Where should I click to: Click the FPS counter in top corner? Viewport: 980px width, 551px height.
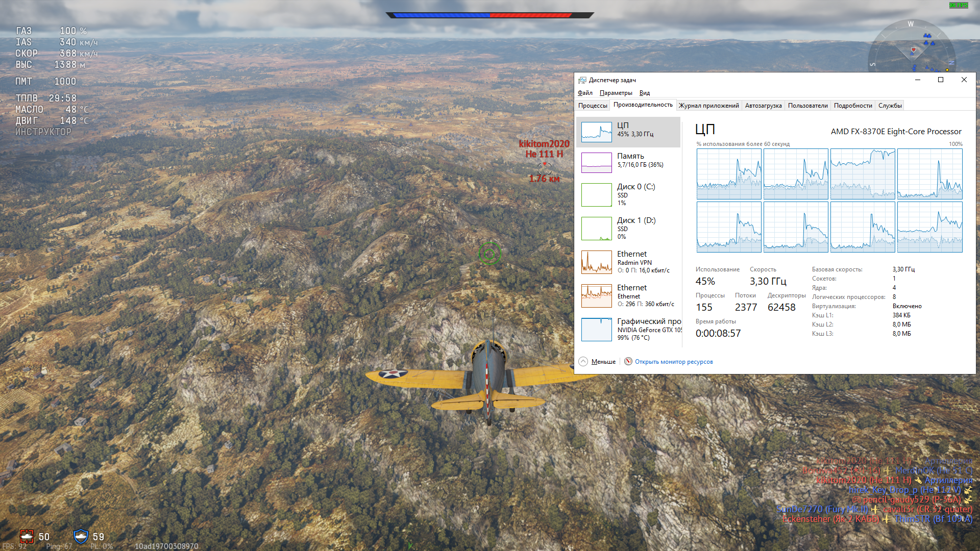coord(959,5)
